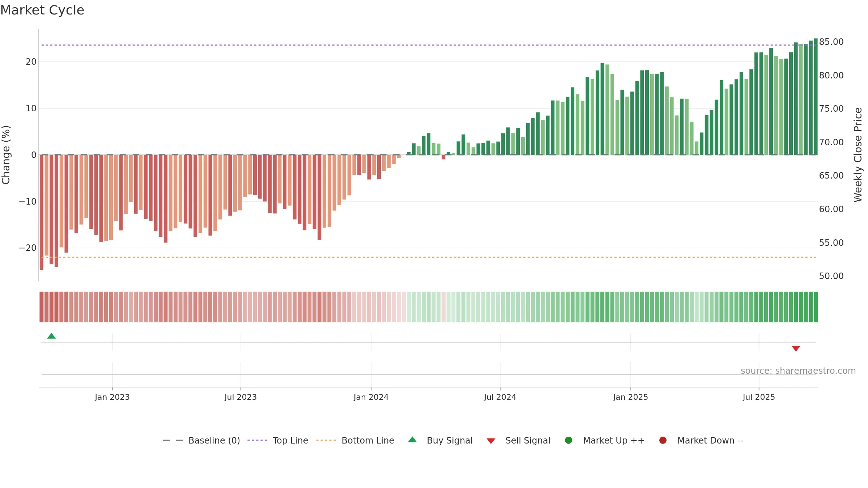Click the gray dashed line sample in legend

coord(173,440)
